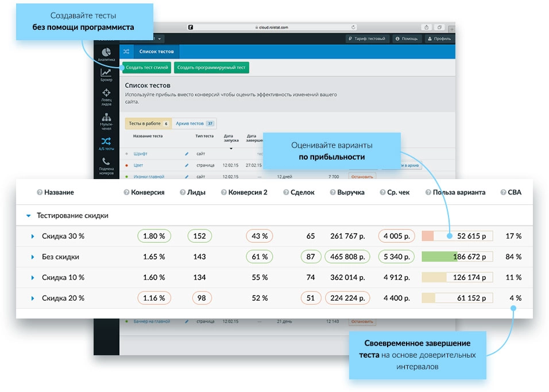The height and width of the screenshot is (392, 549).
Task: Expand the Без скидки row
Action: (x=33, y=257)
